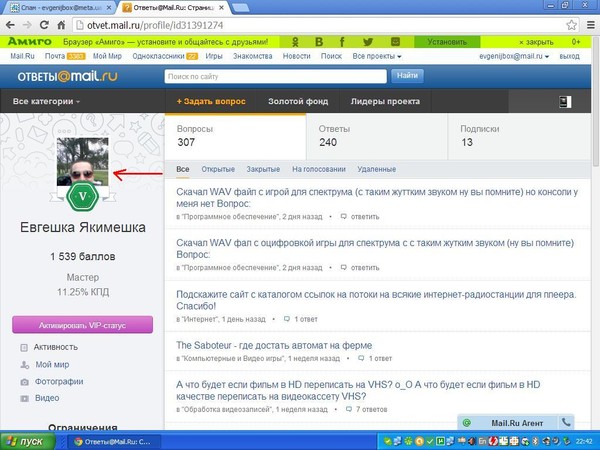
Task: Reload the page with refresh icon
Action: pyautogui.click(x=44, y=25)
